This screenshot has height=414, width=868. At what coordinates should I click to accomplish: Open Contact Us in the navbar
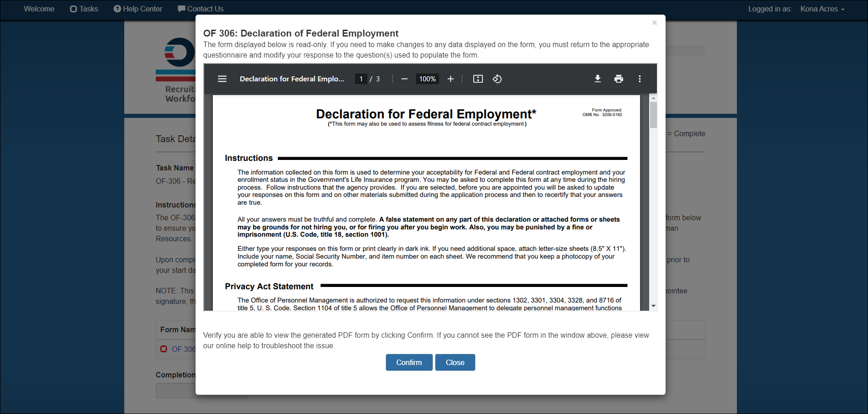(x=201, y=9)
